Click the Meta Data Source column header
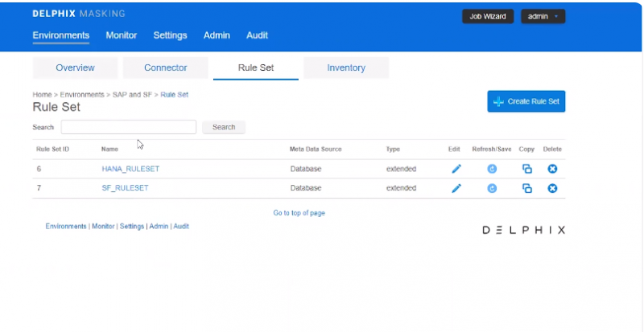The height and width of the screenshot is (332, 644). [x=316, y=149]
